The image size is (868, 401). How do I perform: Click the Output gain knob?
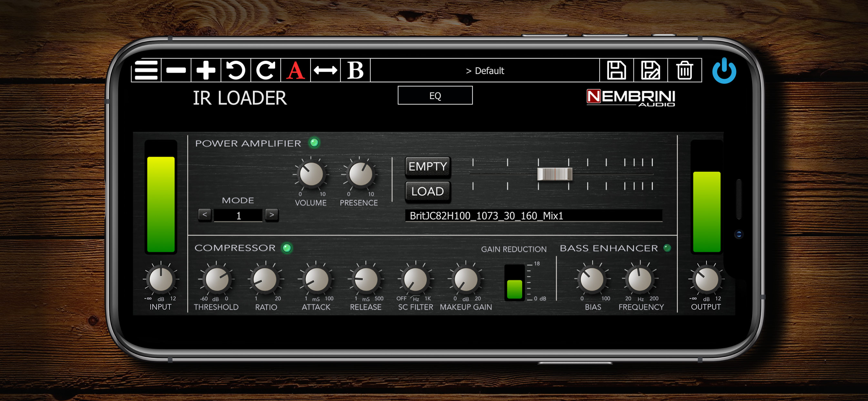[706, 279]
